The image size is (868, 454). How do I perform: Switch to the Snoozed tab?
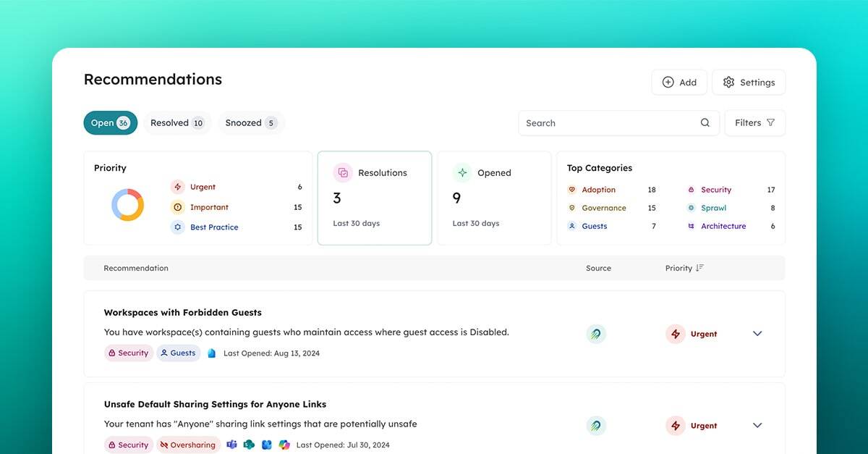[251, 123]
